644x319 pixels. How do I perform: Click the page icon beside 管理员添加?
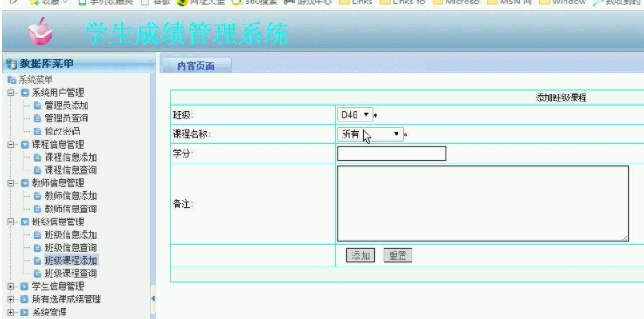coord(38,106)
